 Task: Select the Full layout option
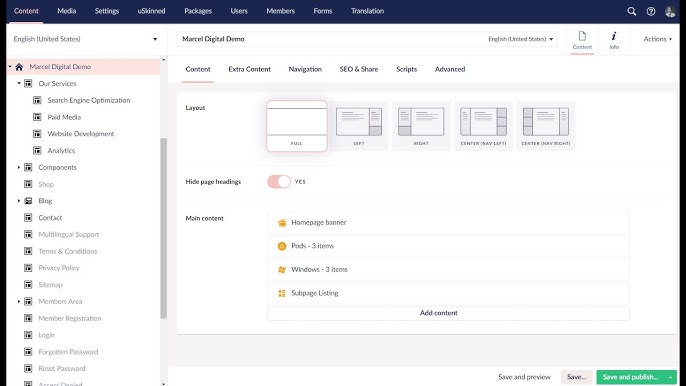coord(297,126)
